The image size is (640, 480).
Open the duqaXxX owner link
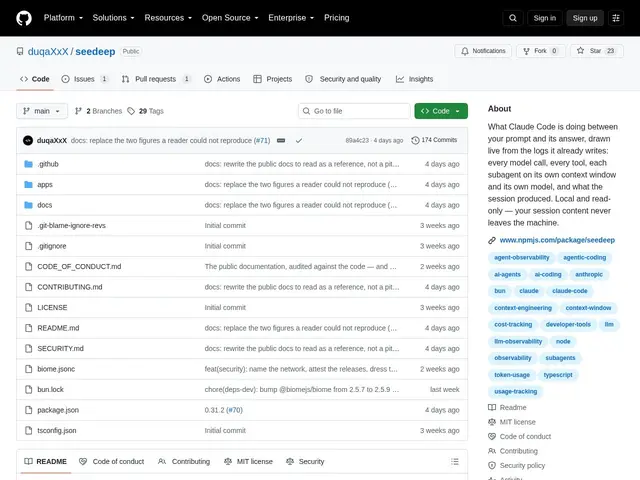[48, 51]
